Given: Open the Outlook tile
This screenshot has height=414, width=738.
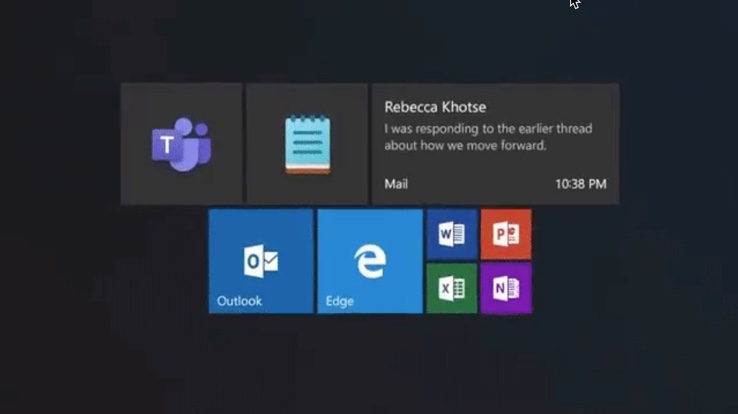Looking at the screenshot, I should [x=261, y=261].
